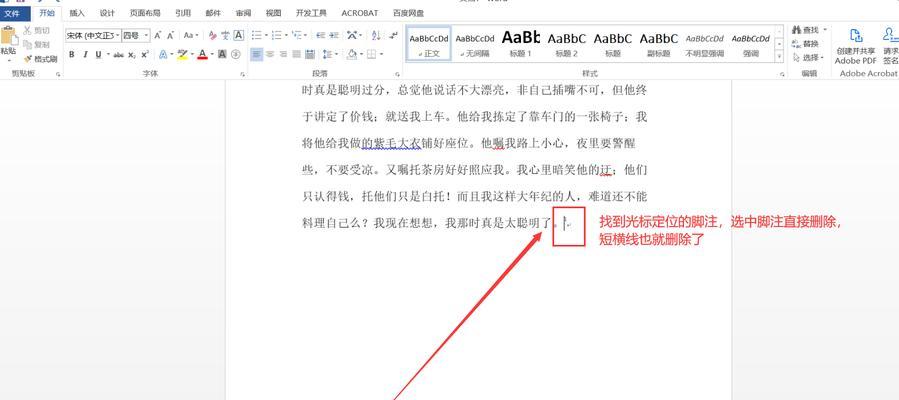Apply the 标题 1 heading style
Viewport: 899px width, 400px height.
tap(521, 44)
